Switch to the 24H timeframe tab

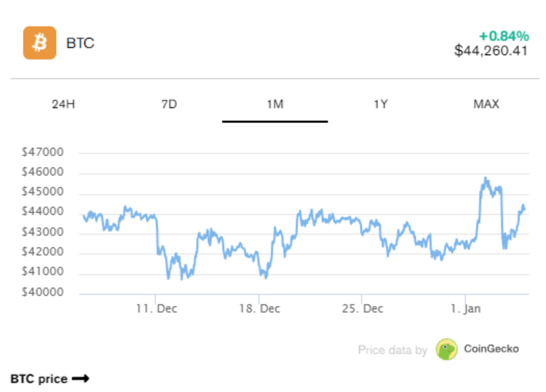63,104
